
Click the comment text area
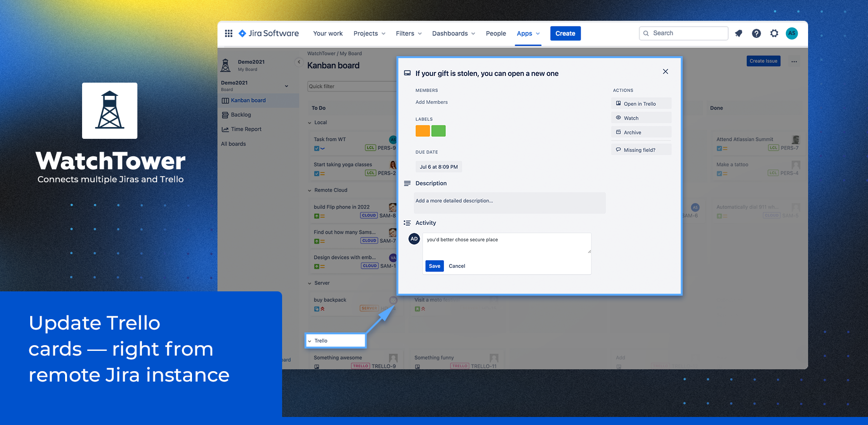click(x=507, y=244)
